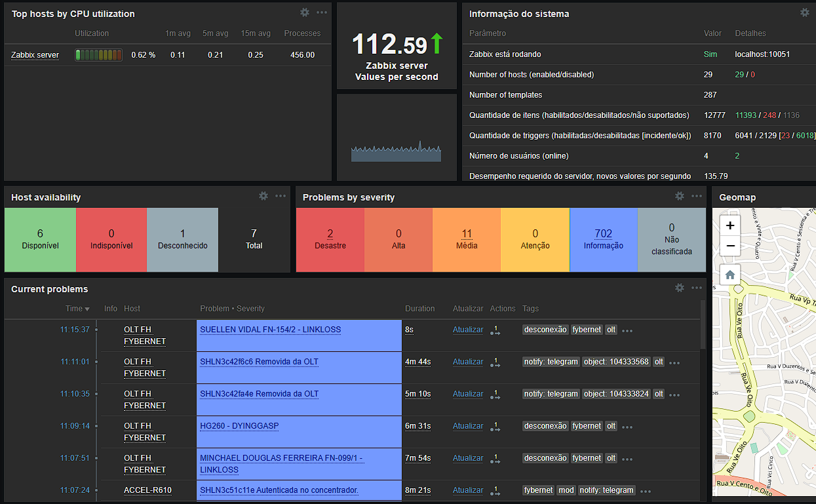Open actions icon for MINCHAEL DOUGLAS problem
816x504 pixels.
tap(495, 459)
